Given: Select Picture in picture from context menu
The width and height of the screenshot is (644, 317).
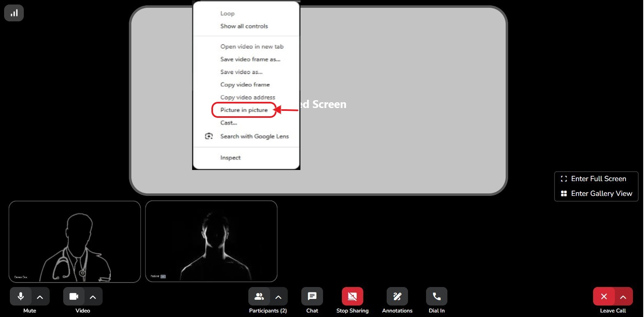Looking at the screenshot, I should click(244, 110).
